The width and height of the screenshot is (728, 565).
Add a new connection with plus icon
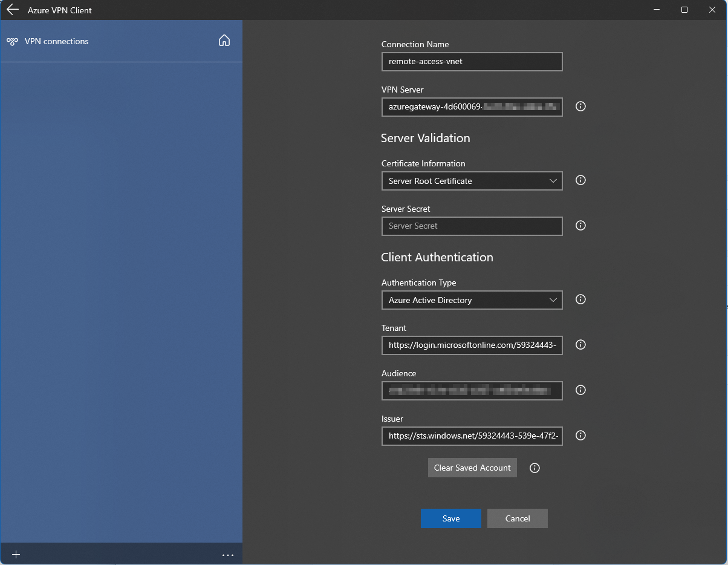(x=16, y=554)
